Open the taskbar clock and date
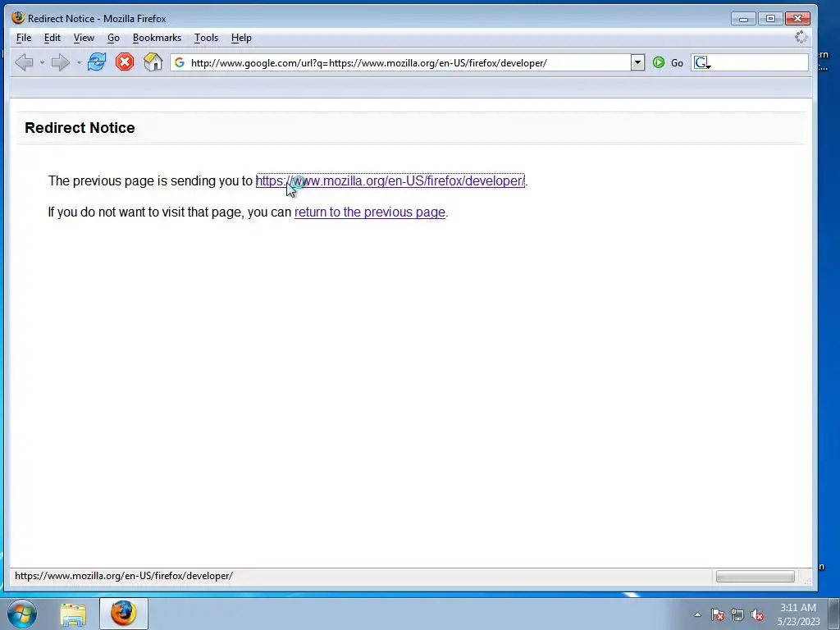 (798, 614)
